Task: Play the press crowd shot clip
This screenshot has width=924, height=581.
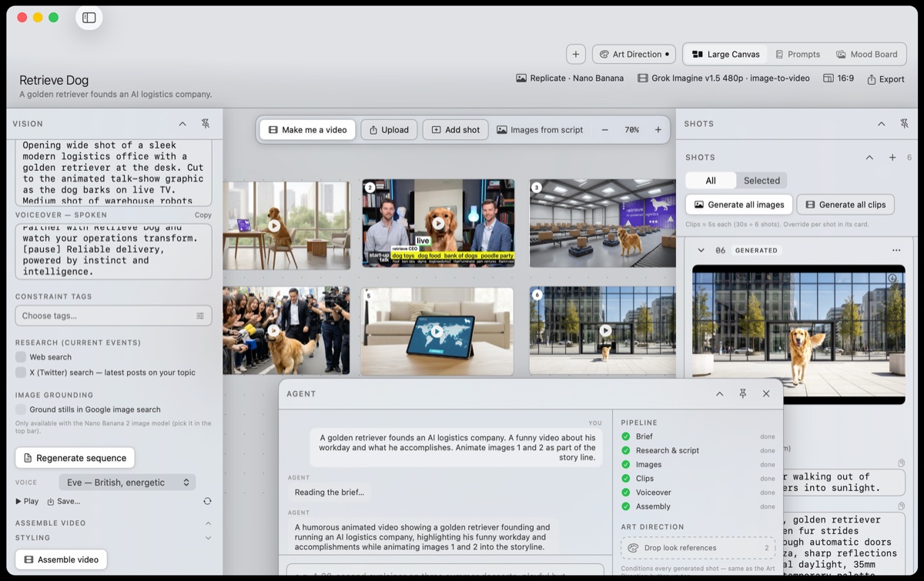Action: point(274,331)
